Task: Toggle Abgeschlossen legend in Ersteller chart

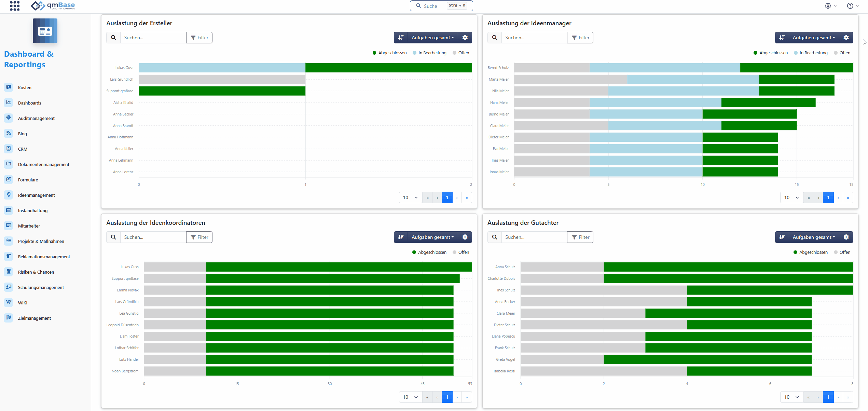Action: [389, 53]
